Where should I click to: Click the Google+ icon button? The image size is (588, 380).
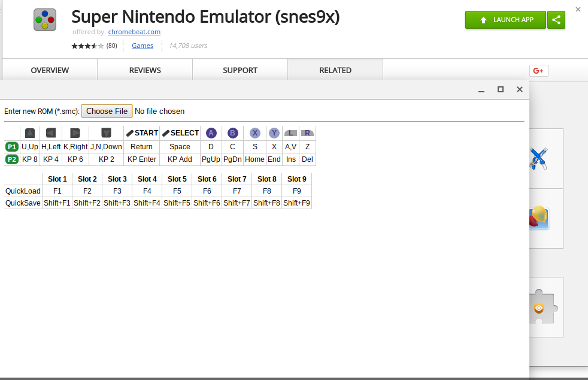coord(538,71)
